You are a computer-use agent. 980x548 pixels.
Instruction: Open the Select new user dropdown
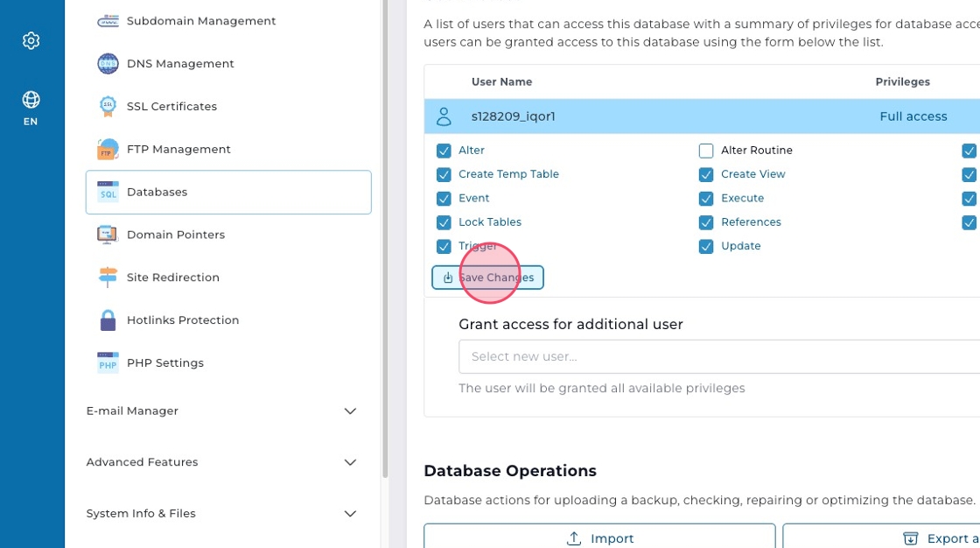(717, 356)
